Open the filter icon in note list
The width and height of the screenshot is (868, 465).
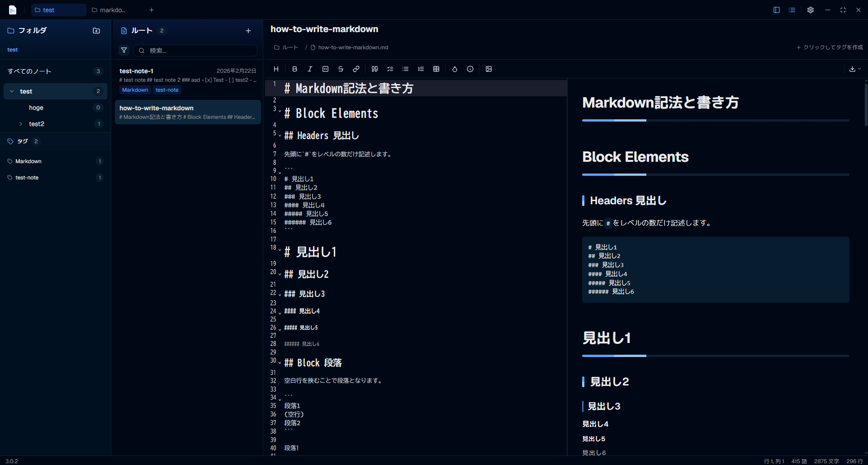124,50
